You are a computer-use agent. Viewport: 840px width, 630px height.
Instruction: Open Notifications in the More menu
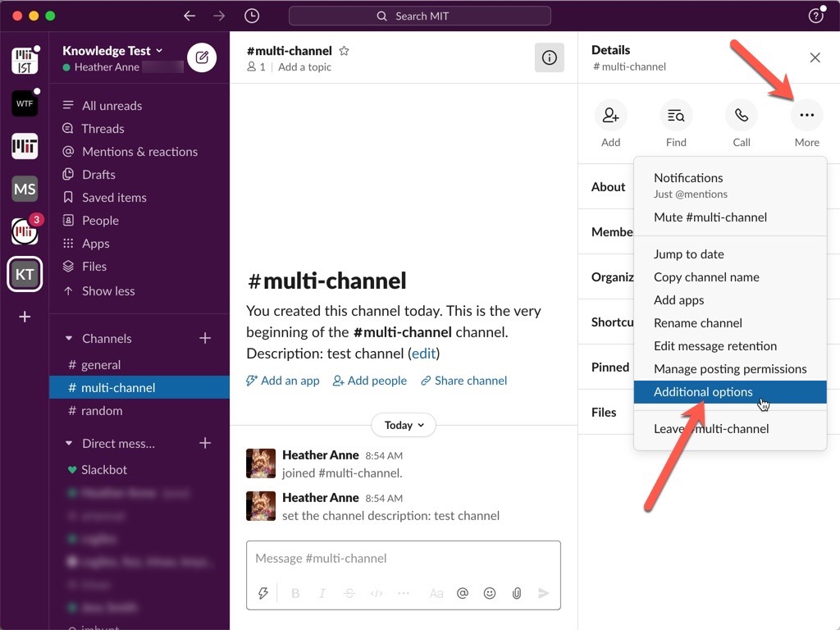(729, 185)
